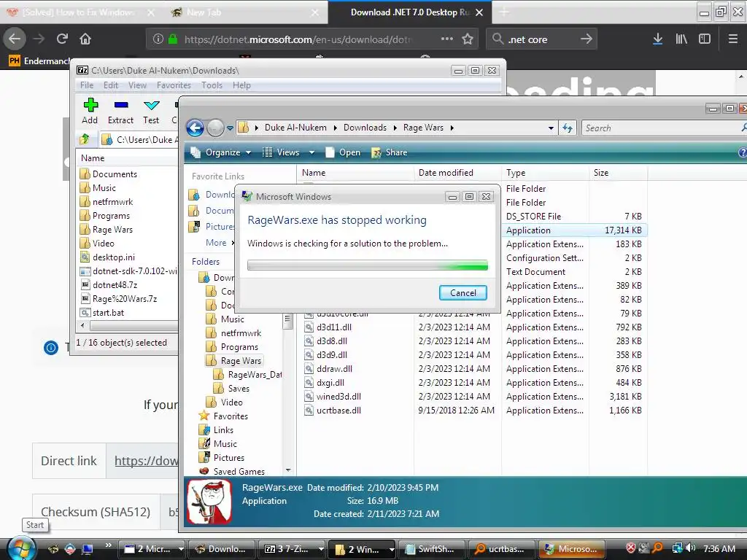Open 7-Zip Favorites menu

click(174, 85)
